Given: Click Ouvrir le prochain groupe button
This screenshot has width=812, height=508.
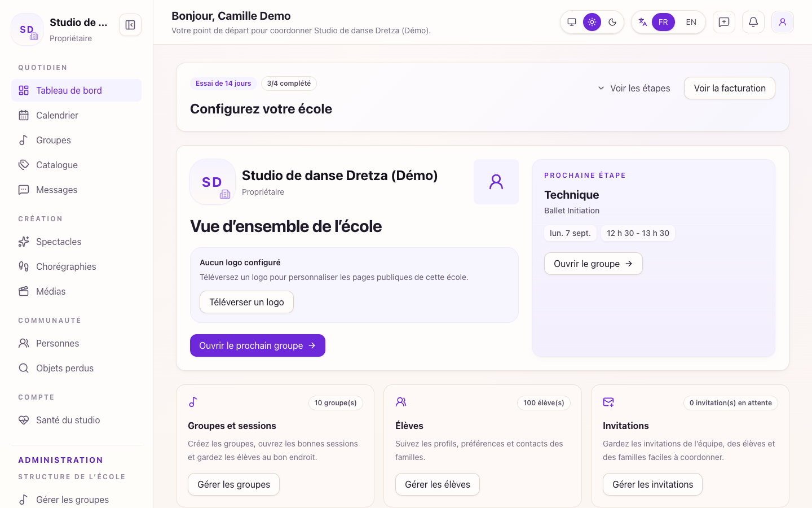Looking at the screenshot, I should (258, 345).
